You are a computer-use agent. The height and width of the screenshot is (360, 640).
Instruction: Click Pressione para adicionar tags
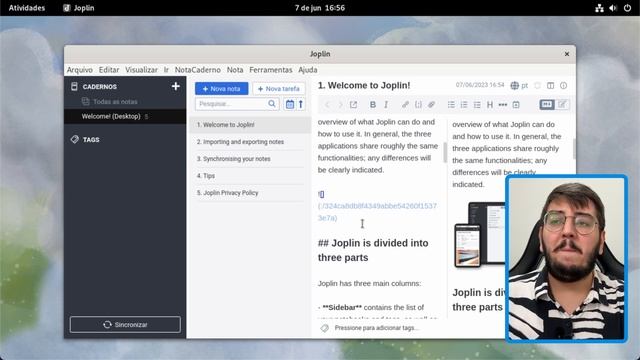pyautogui.click(x=376, y=328)
